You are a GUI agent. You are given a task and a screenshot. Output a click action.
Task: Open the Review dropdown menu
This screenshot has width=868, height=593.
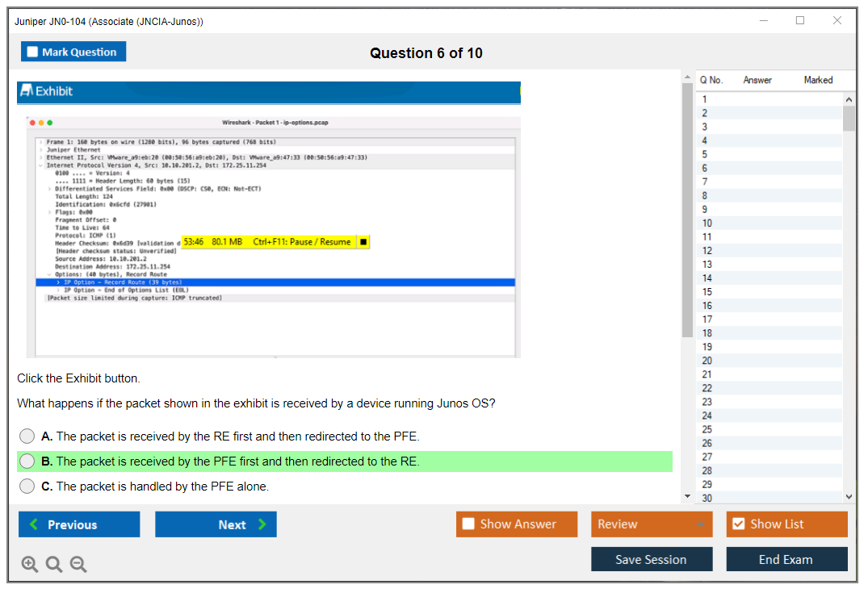652,524
